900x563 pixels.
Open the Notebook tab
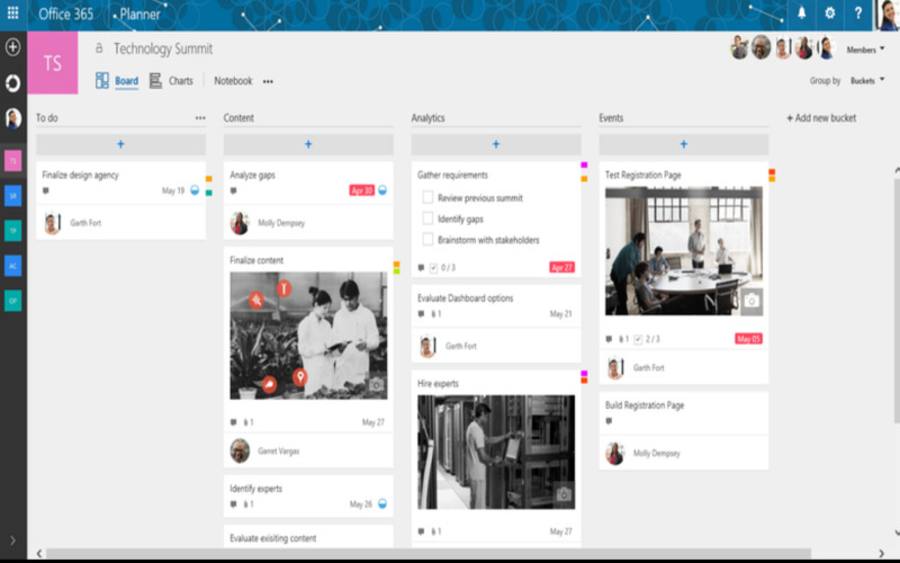(233, 81)
